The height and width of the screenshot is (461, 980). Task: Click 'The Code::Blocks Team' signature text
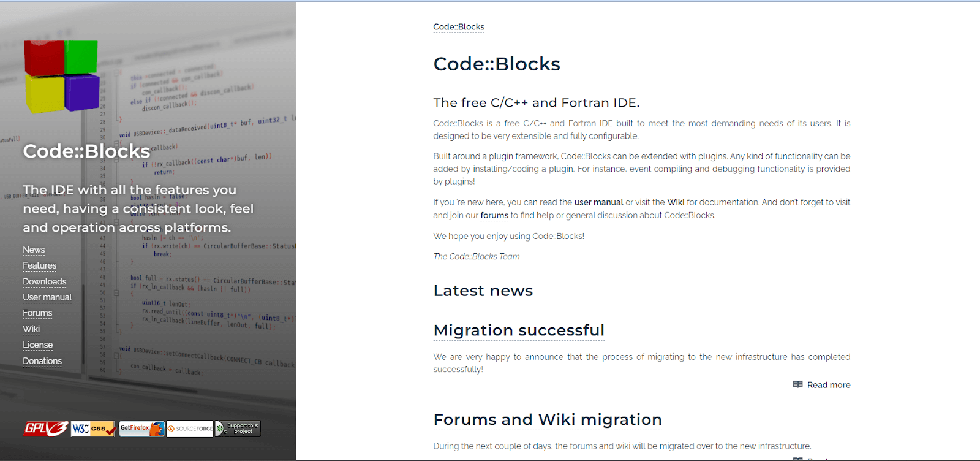(477, 256)
